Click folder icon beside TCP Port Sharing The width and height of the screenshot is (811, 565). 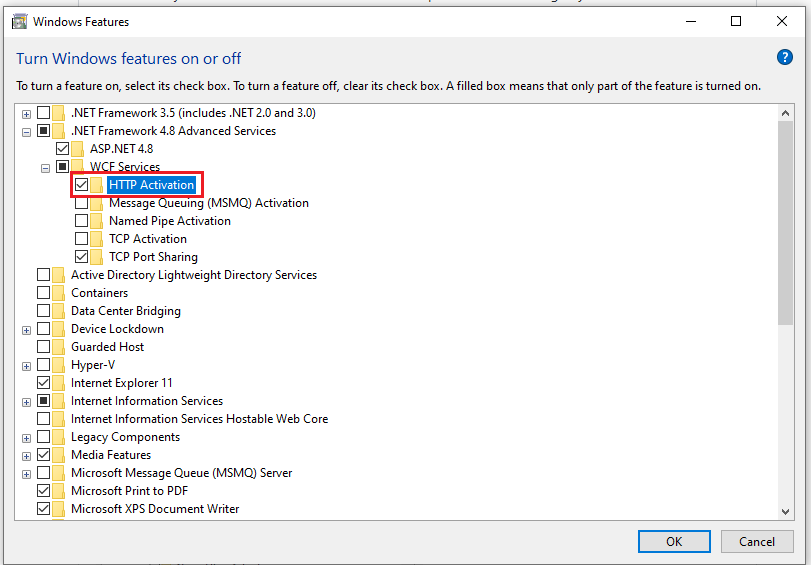tap(96, 257)
